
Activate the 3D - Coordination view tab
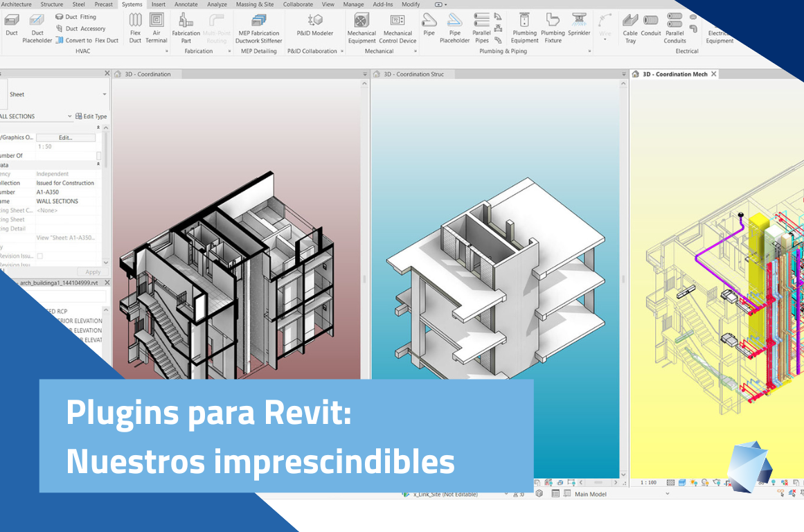(148, 74)
